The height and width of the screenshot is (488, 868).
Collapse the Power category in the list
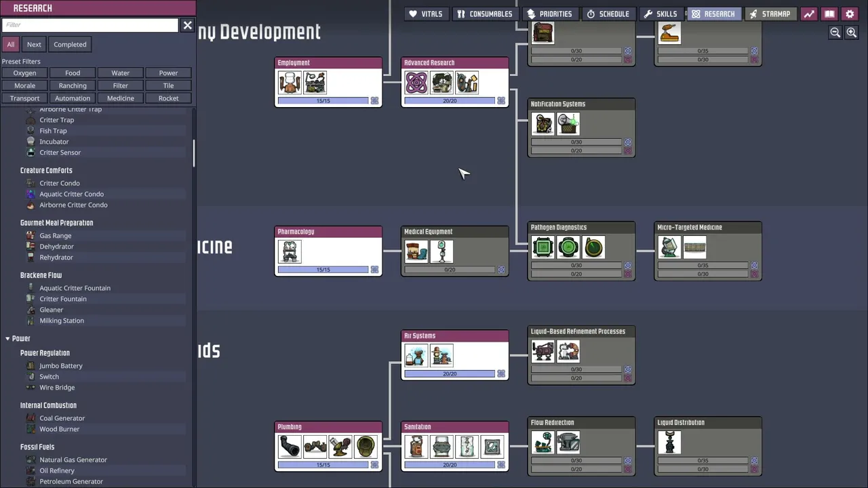coord(8,338)
